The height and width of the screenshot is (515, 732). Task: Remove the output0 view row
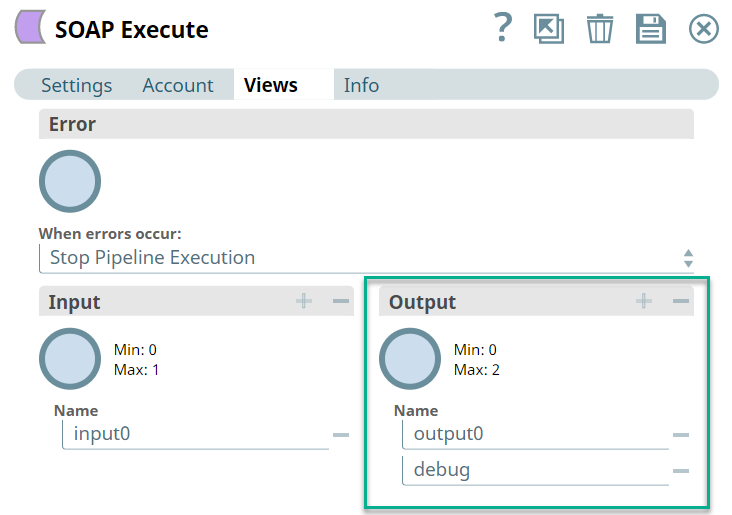click(x=681, y=435)
